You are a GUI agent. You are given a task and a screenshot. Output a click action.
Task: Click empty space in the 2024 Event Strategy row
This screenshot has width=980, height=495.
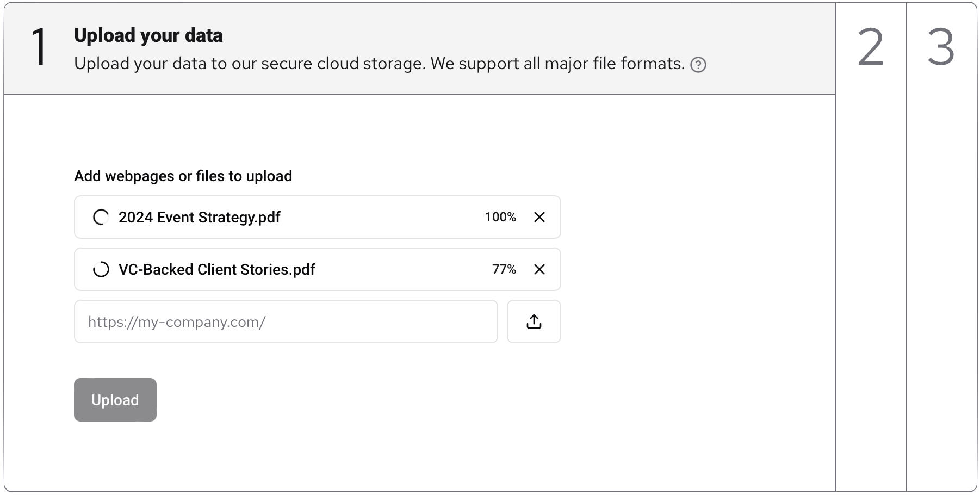click(381, 217)
